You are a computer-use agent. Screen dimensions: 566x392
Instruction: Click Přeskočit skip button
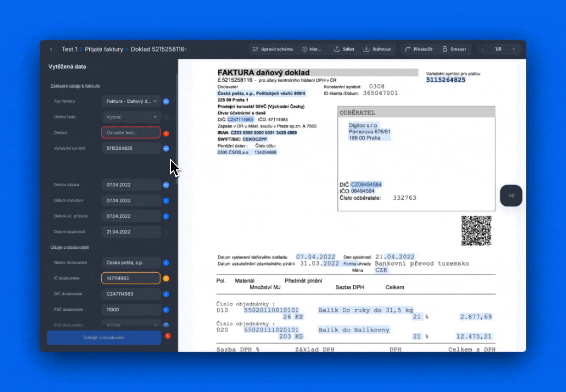(x=419, y=49)
